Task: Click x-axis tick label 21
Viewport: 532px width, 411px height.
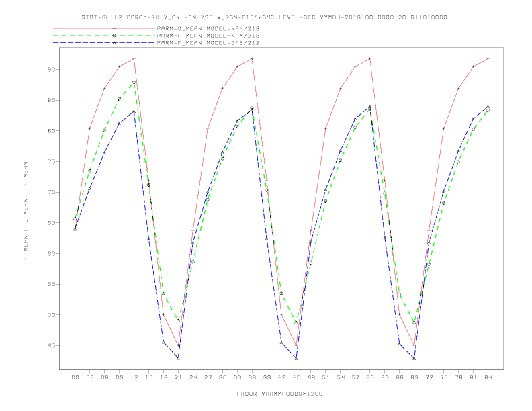Action: pos(178,377)
